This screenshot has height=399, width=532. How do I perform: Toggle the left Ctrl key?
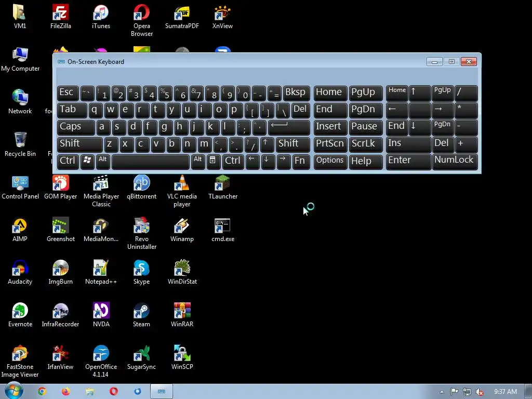(x=68, y=162)
